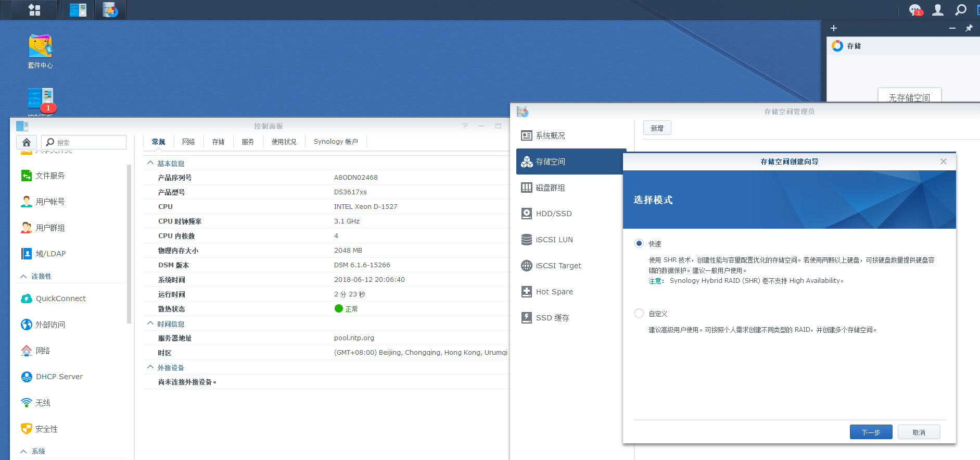Open the Package Center desktop icon
This screenshot has width=980, height=460.
click(x=40, y=51)
